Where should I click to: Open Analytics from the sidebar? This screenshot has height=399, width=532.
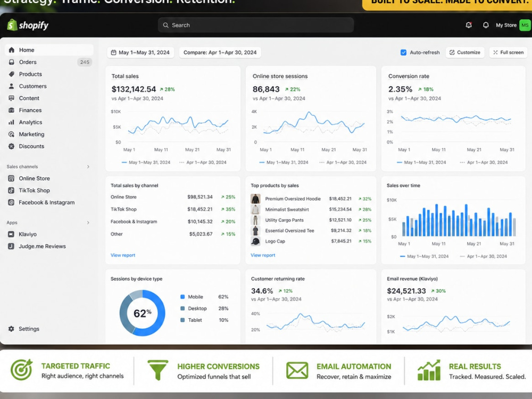point(49,122)
